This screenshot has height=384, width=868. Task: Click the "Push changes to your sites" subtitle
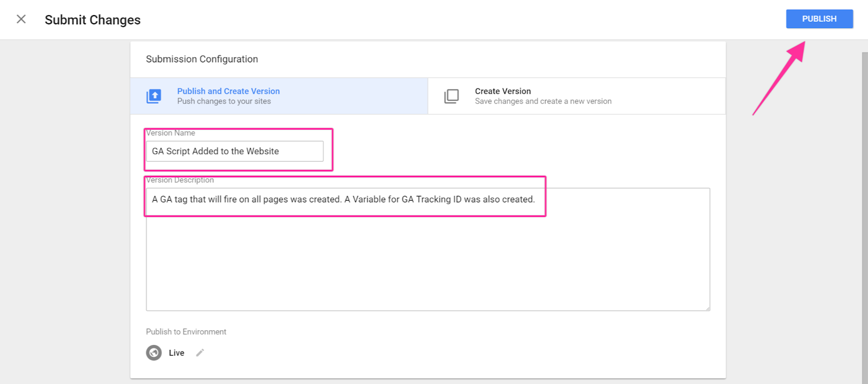click(x=224, y=101)
